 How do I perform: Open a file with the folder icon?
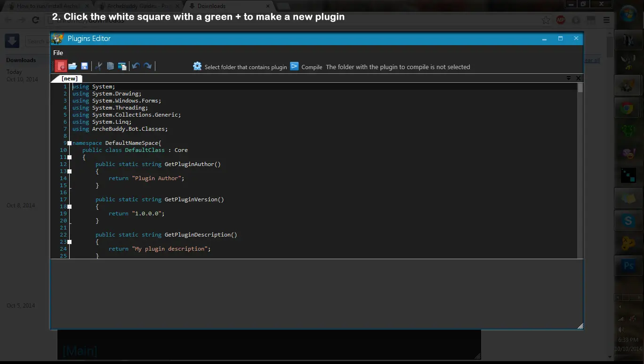pyautogui.click(x=72, y=66)
